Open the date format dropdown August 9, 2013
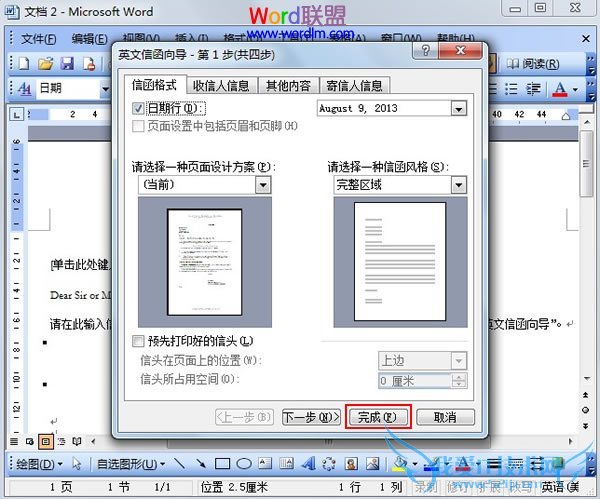Image resolution: width=600 pixels, height=499 pixels. click(x=459, y=109)
